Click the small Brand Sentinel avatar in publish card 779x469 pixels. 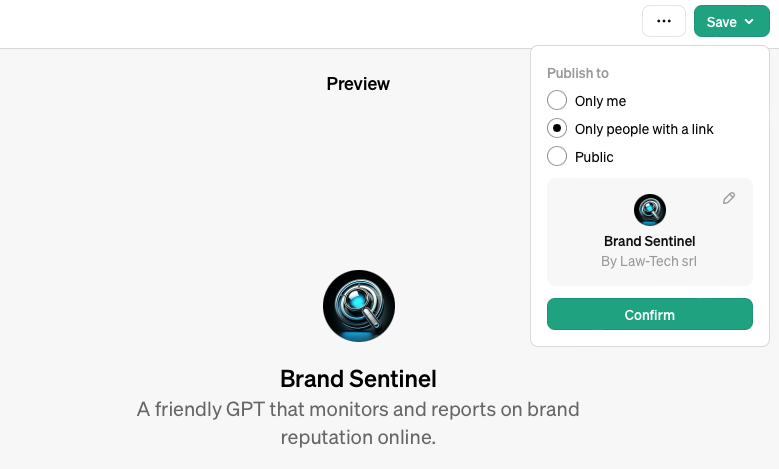click(x=650, y=210)
